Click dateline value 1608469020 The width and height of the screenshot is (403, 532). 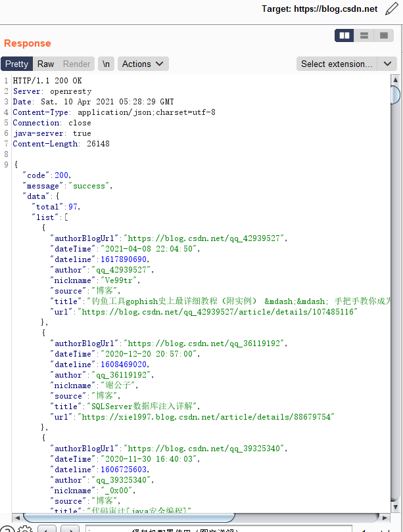(x=124, y=365)
